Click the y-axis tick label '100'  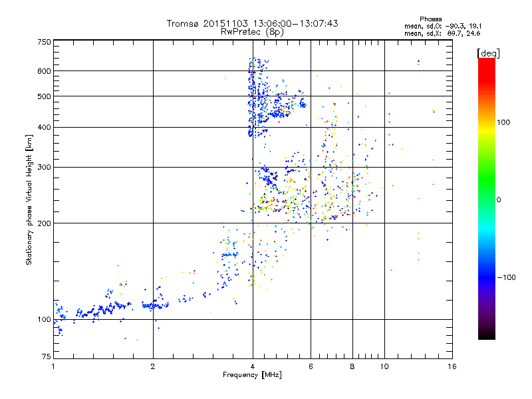pyautogui.click(x=44, y=320)
